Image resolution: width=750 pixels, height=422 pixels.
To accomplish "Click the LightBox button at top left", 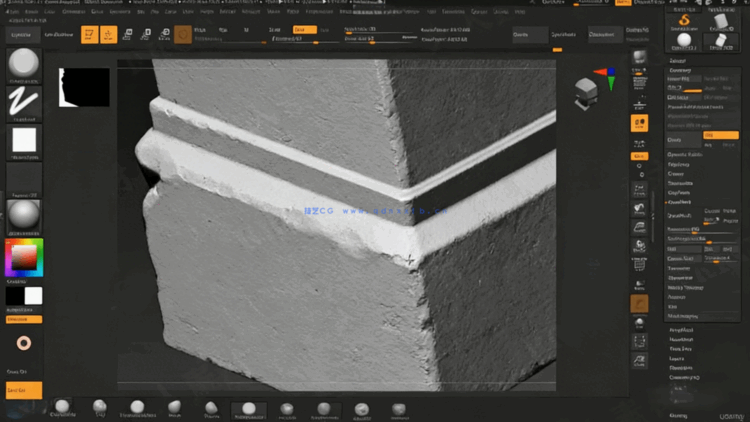I will pyautogui.click(x=21, y=34).
